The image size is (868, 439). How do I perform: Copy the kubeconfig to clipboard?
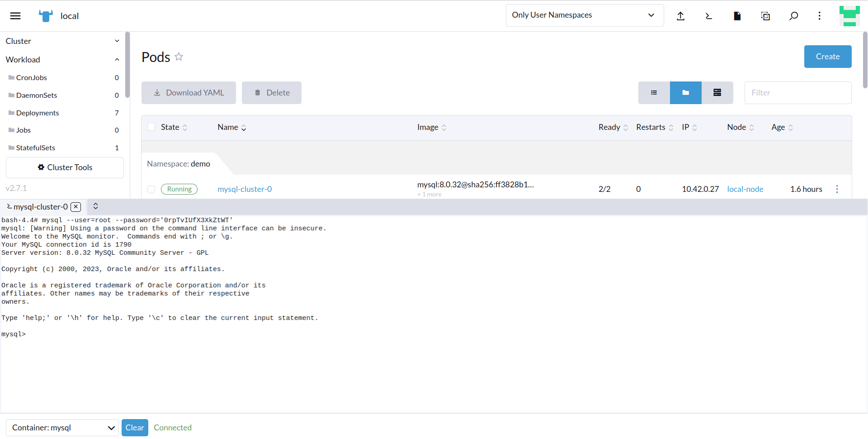[765, 15]
